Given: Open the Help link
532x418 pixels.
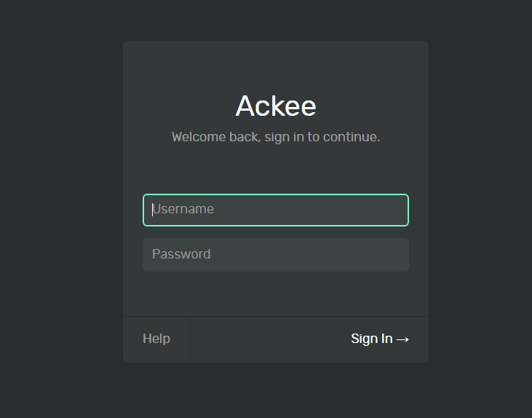Looking at the screenshot, I should (x=156, y=339).
